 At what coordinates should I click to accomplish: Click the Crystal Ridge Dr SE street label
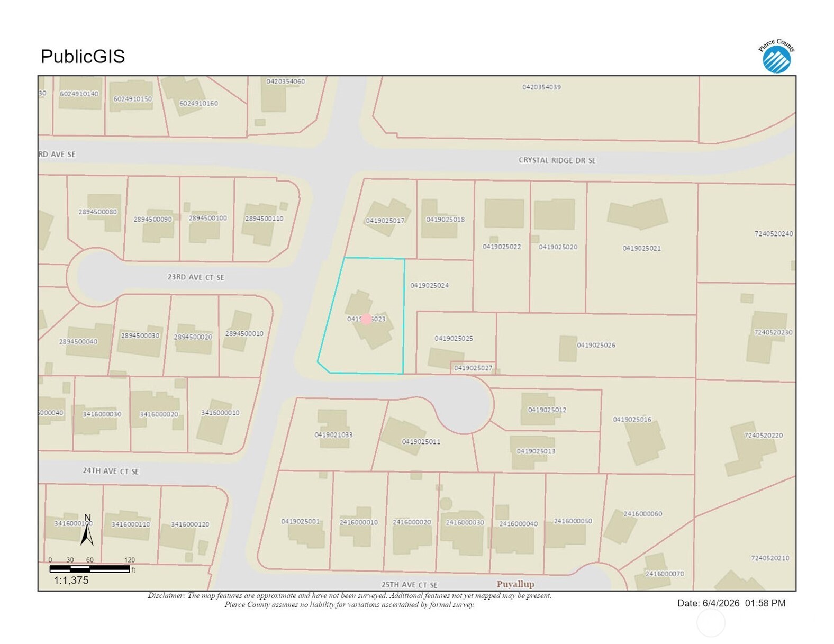coord(557,160)
